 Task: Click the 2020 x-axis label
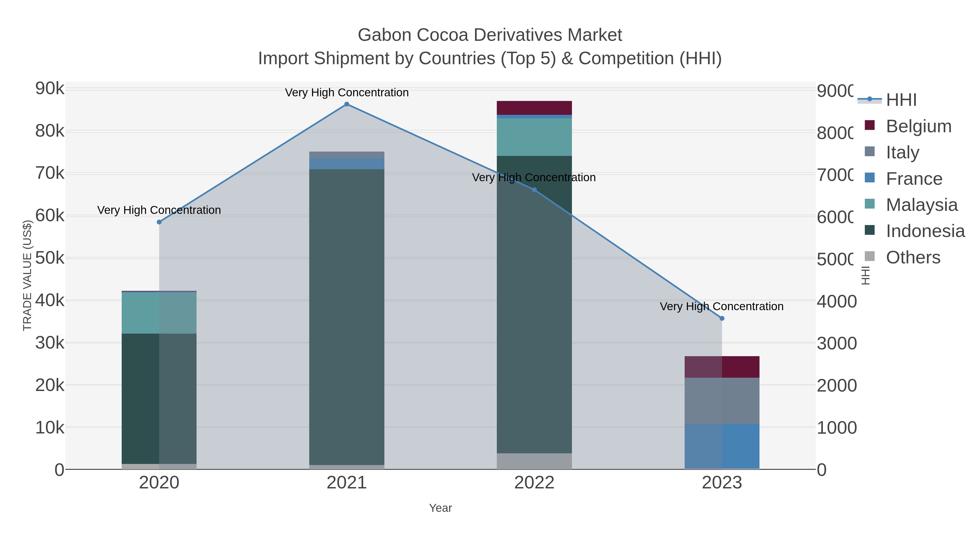(159, 483)
